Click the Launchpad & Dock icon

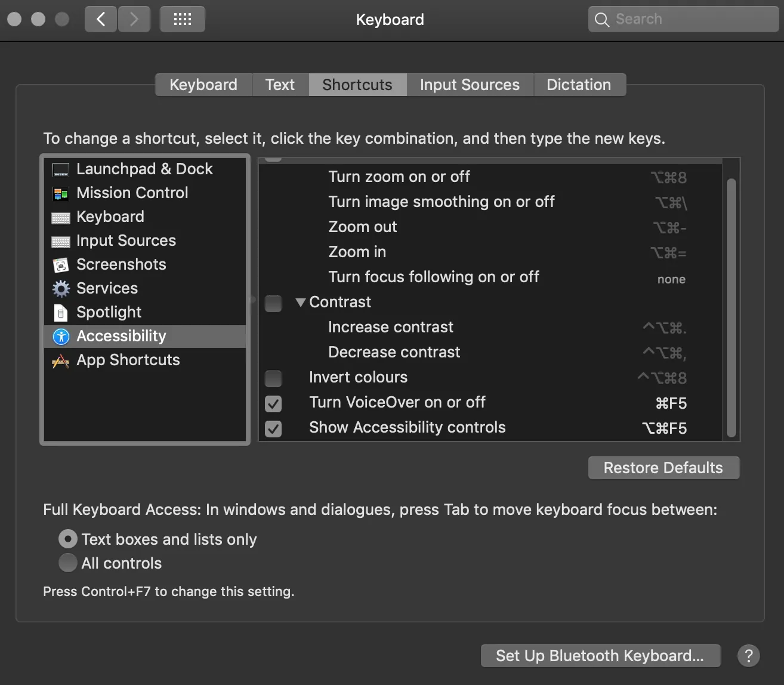61,169
